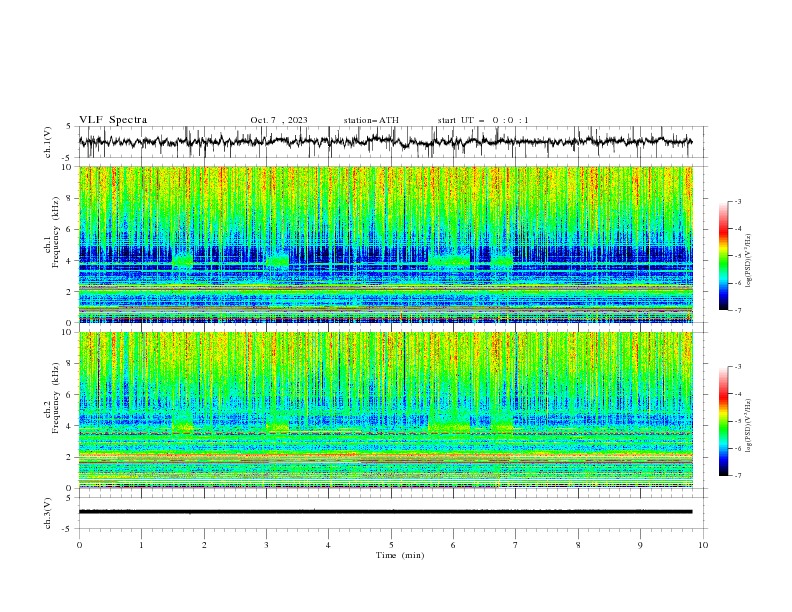Click the "8" kHz tick of ch.2 spectrogram
The height and width of the screenshot is (612, 792).
pyautogui.click(x=72, y=364)
